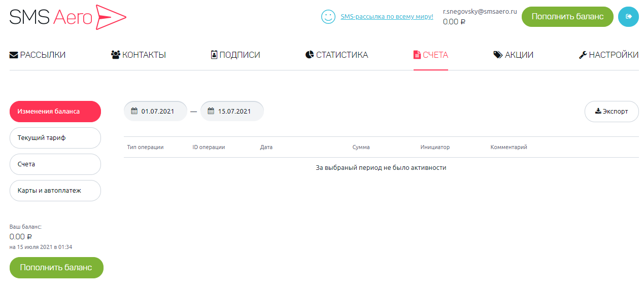The height and width of the screenshot is (289, 644).
Task: Click the pie chart icon beside Статистика
Action: tap(310, 55)
